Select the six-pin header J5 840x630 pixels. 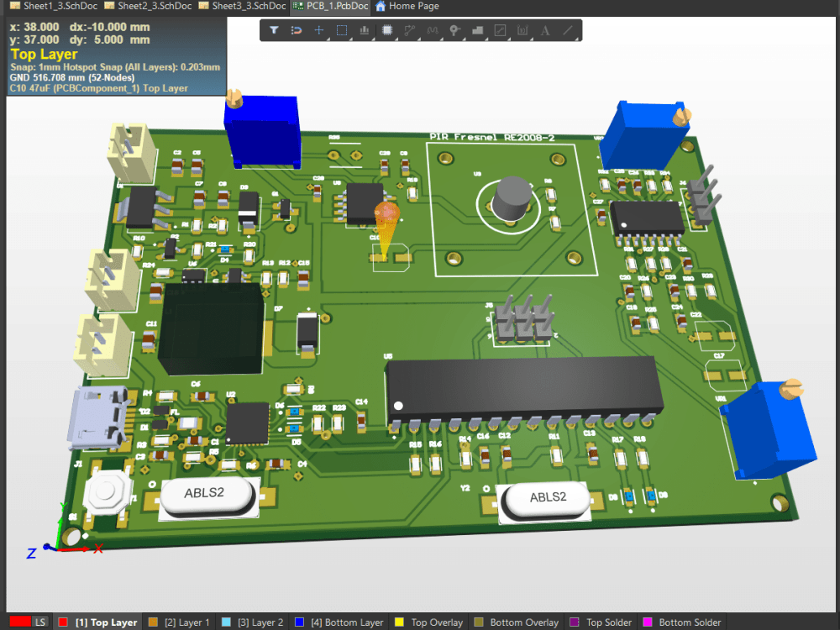[524, 319]
